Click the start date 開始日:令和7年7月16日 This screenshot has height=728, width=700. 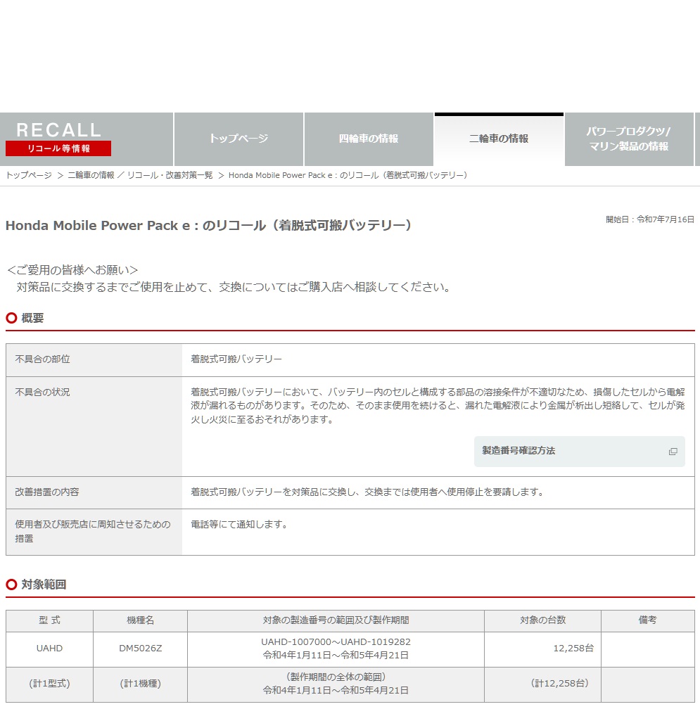pyautogui.click(x=650, y=219)
